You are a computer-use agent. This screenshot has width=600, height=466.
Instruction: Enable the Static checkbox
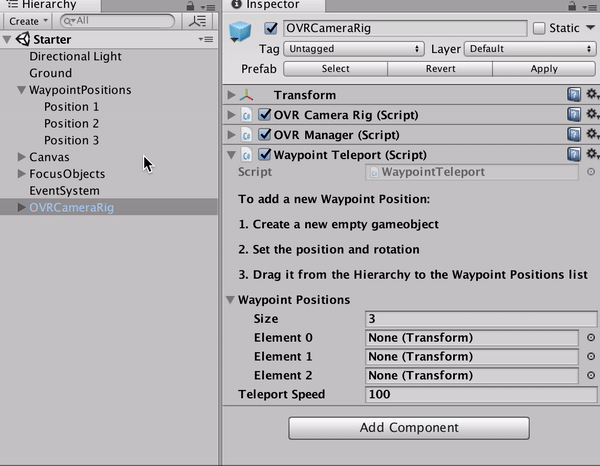point(539,28)
